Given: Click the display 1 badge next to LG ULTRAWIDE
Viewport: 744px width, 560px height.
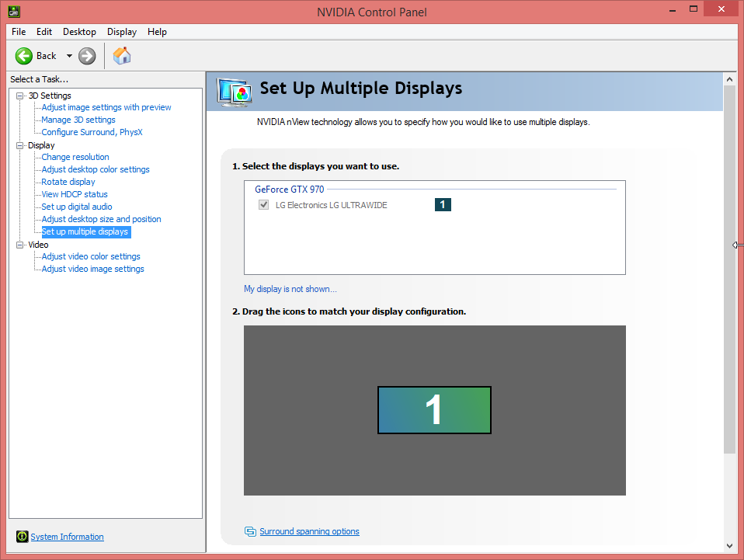Looking at the screenshot, I should [443, 204].
